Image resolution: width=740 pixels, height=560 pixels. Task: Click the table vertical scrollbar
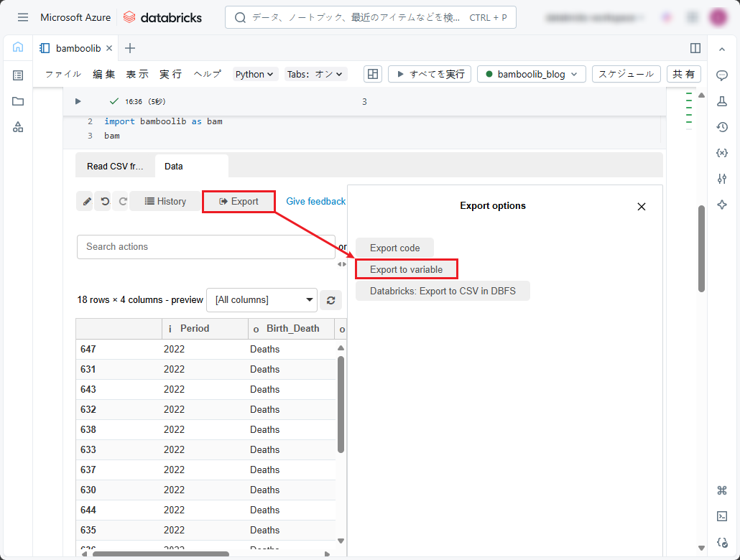(341, 403)
